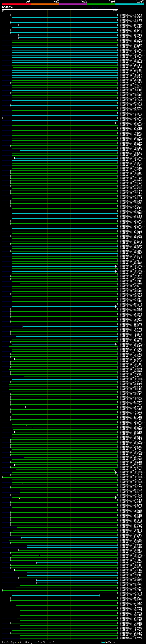Choose UniRef100_C1BI73 hit label

[131, 163]
